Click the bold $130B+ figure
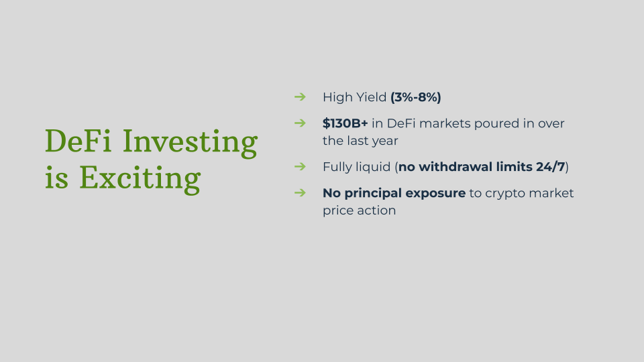The image size is (644, 362). click(345, 123)
